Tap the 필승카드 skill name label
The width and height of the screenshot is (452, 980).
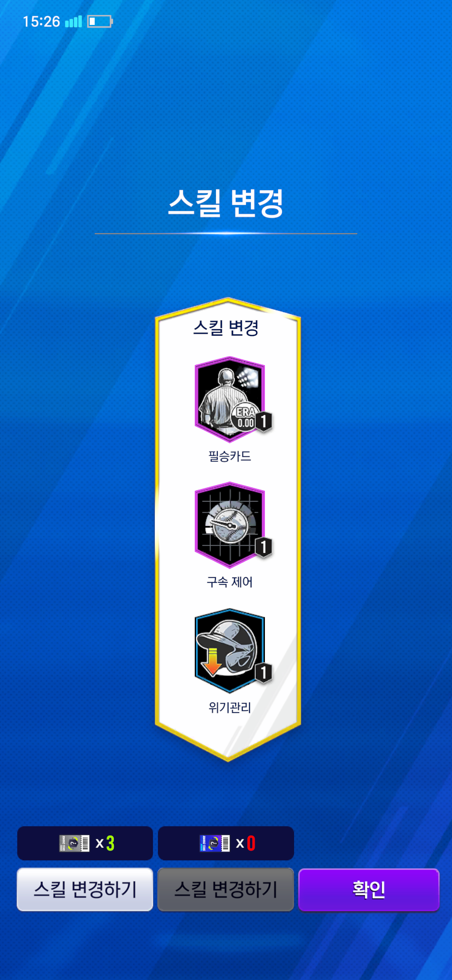[x=230, y=456]
